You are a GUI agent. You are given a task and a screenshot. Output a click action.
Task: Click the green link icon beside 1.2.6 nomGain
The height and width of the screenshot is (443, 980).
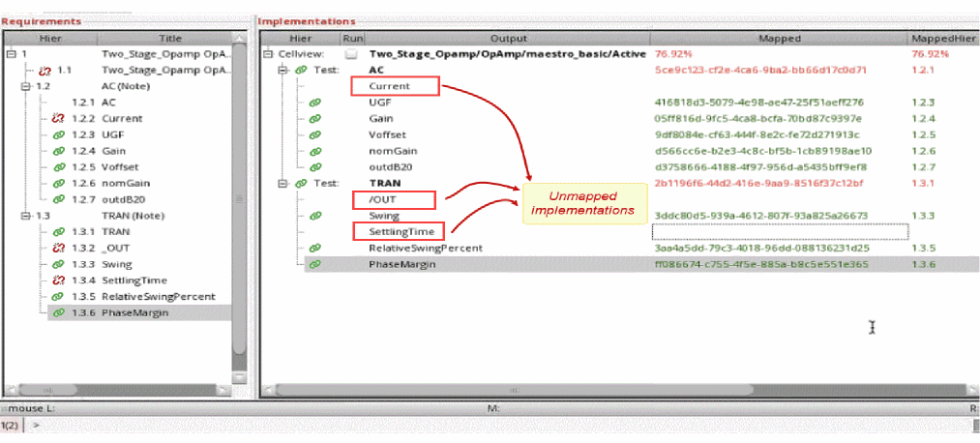(59, 184)
